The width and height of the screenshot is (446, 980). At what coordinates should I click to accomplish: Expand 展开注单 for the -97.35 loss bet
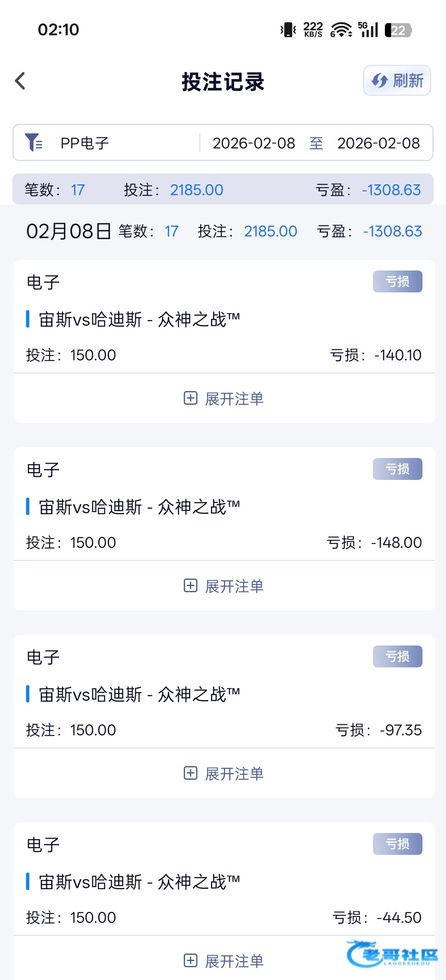point(234,774)
